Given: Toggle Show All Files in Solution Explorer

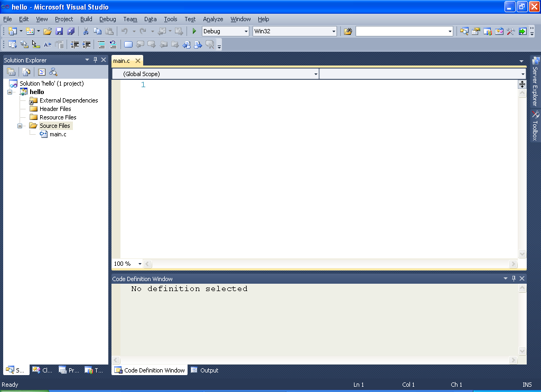Looking at the screenshot, I should 26,72.
